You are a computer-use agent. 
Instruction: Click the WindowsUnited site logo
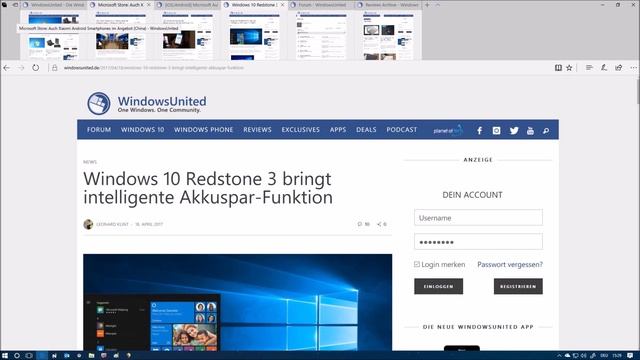tap(147, 103)
